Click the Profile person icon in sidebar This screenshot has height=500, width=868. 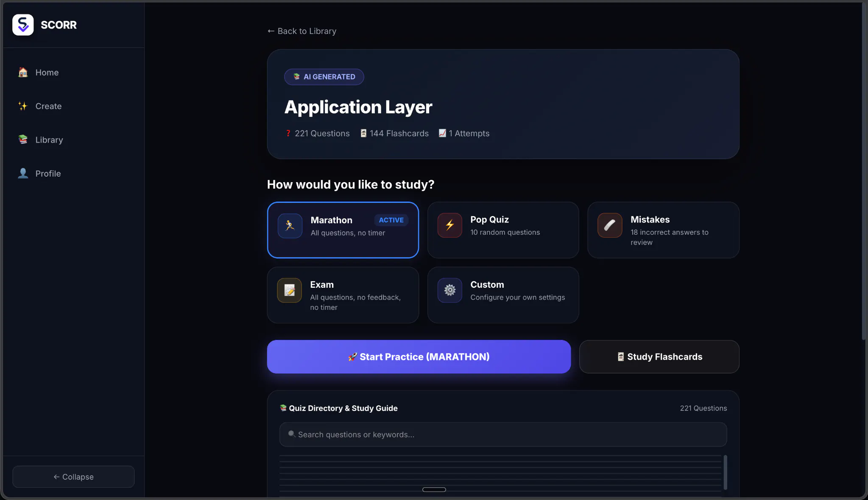[x=23, y=173]
